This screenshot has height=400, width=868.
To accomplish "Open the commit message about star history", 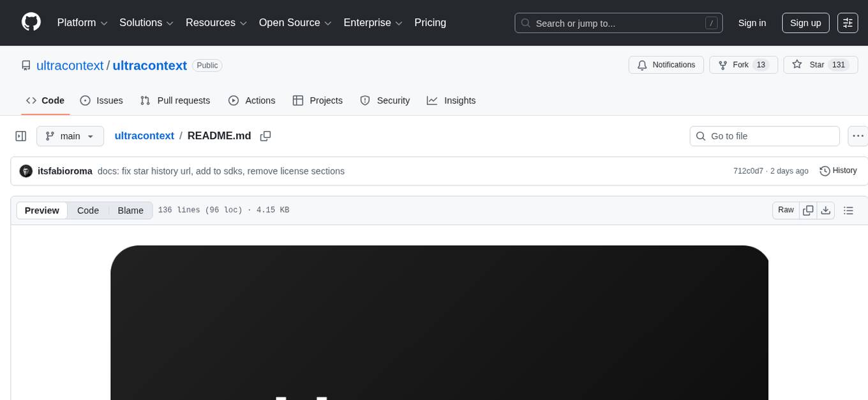I will pos(220,171).
